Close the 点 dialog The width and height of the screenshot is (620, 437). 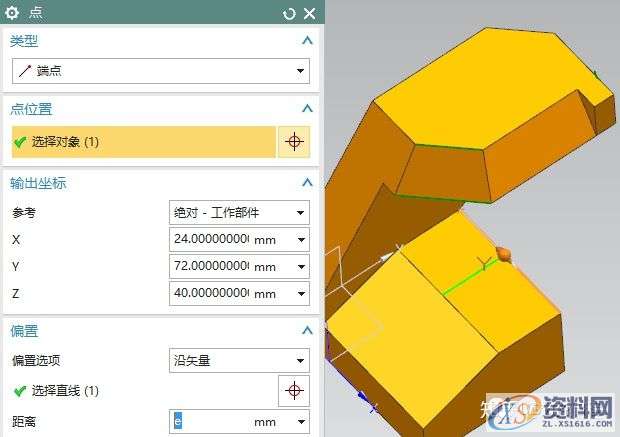tap(310, 13)
